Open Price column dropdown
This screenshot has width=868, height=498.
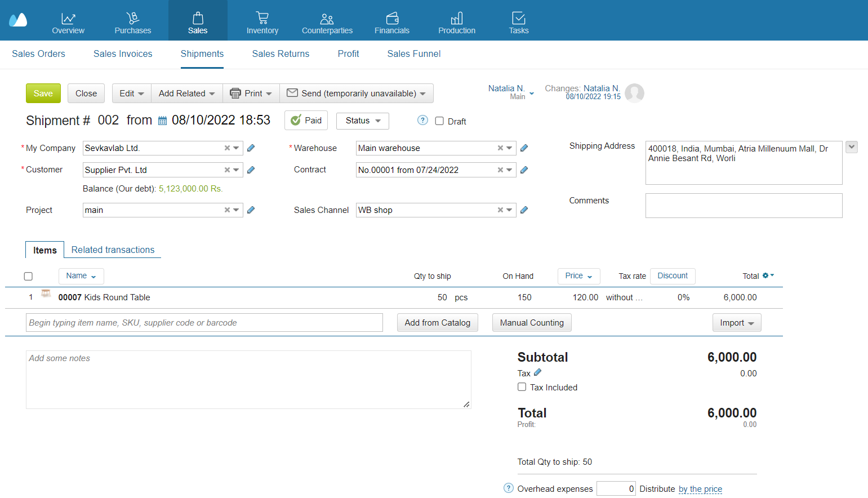[578, 276]
